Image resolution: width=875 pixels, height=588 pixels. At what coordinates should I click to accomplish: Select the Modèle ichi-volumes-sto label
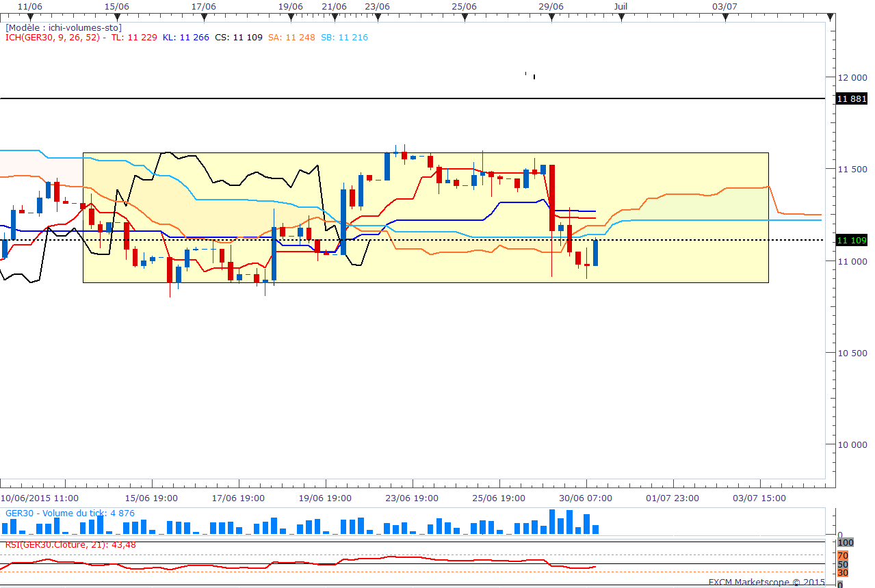tap(64, 27)
